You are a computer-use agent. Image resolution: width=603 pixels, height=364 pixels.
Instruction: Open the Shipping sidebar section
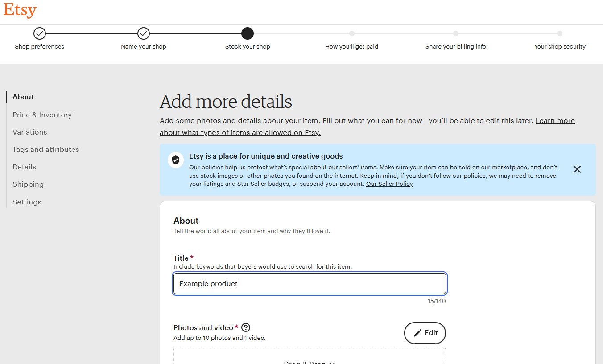28,184
